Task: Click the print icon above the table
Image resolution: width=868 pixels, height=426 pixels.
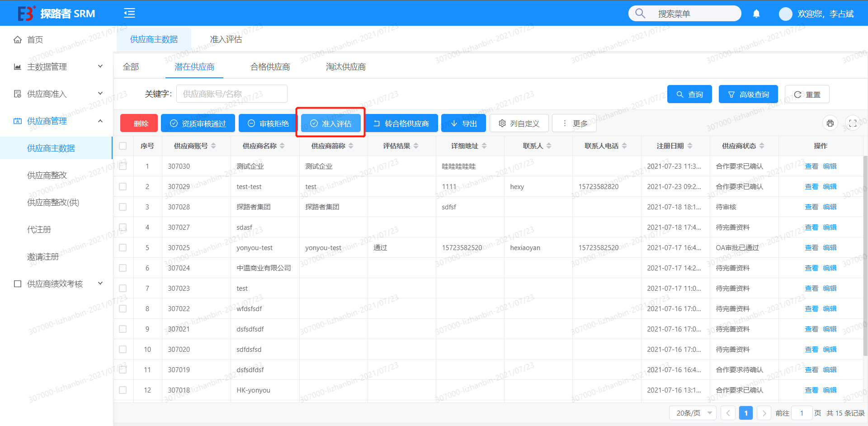Action: pyautogui.click(x=830, y=123)
